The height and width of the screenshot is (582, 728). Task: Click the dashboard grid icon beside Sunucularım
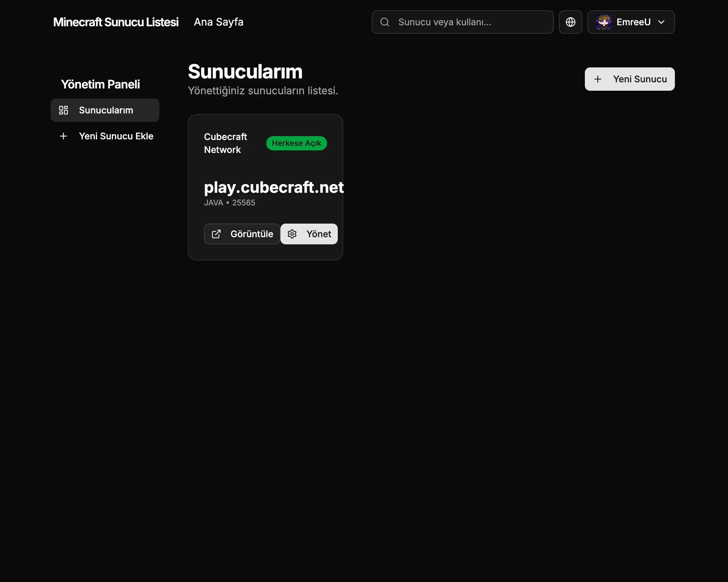[63, 110]
